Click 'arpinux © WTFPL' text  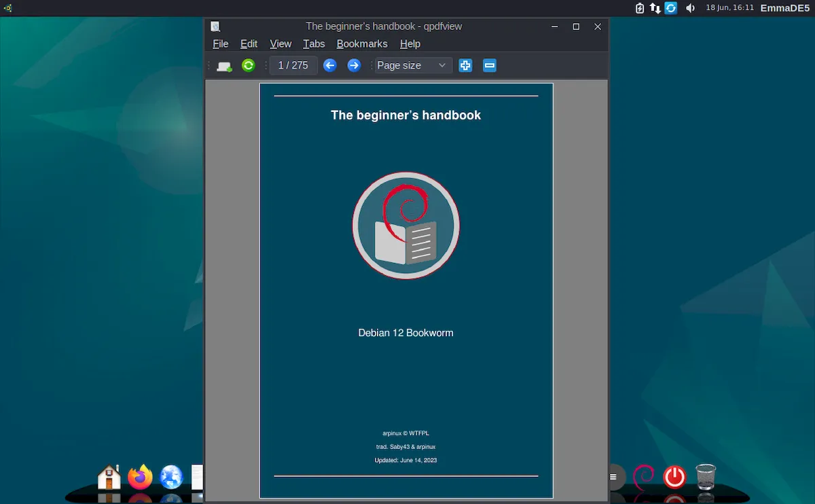pyautogui.click(x=405, y=433)
